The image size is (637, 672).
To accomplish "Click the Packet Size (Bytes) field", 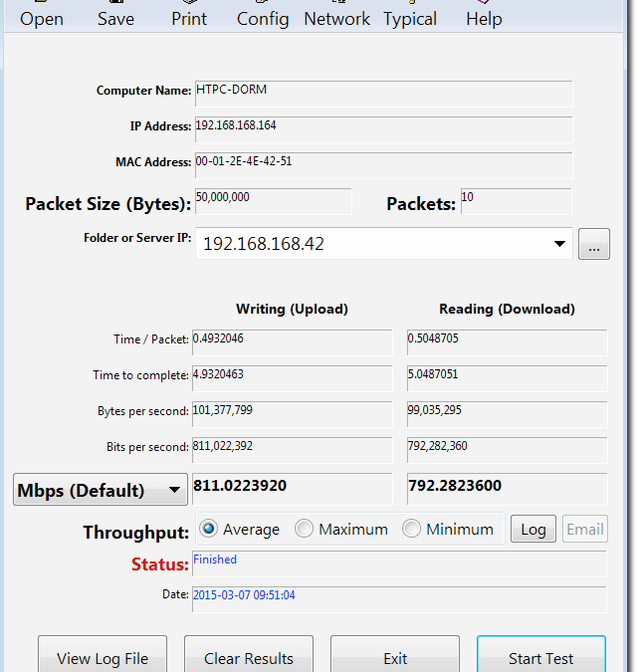I will pyautogui.click(x=273, y=201).
